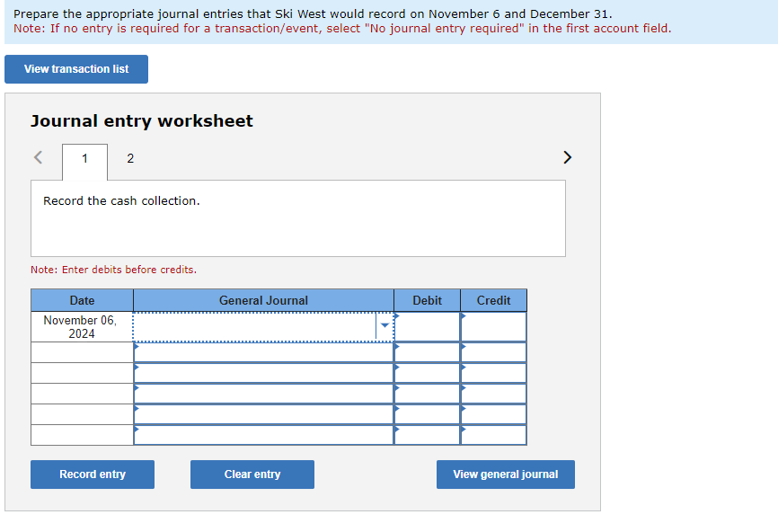Screen dimensions: 778x532
Task: Click the right chevron to go forward
Action: click(567, 157)
